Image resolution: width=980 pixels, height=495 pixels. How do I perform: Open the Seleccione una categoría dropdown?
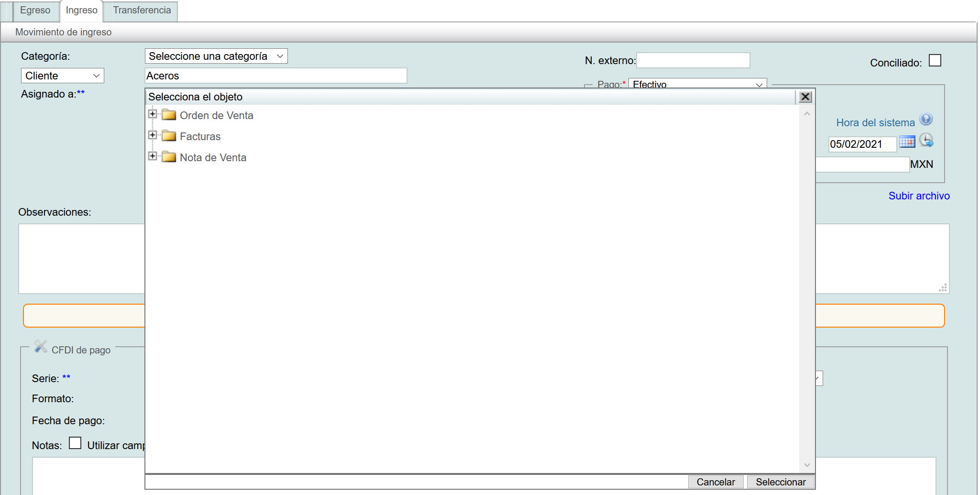point(216,56)
